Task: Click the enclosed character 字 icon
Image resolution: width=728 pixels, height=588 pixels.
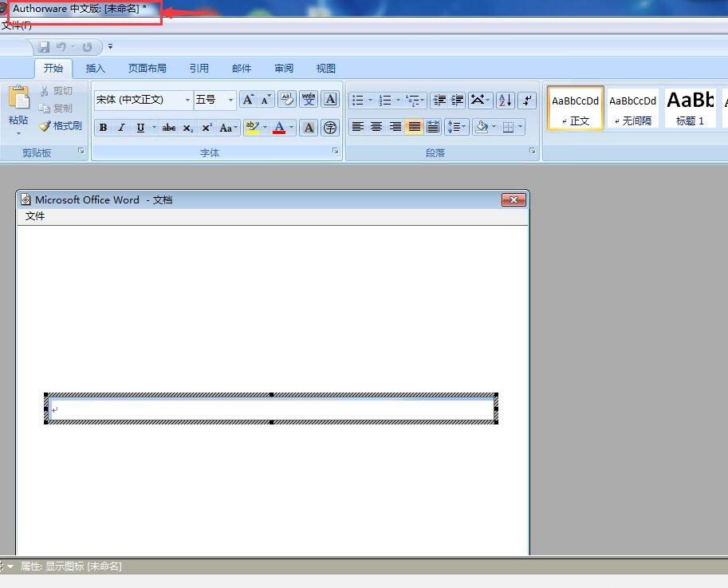Action: (x=330, y=128)
